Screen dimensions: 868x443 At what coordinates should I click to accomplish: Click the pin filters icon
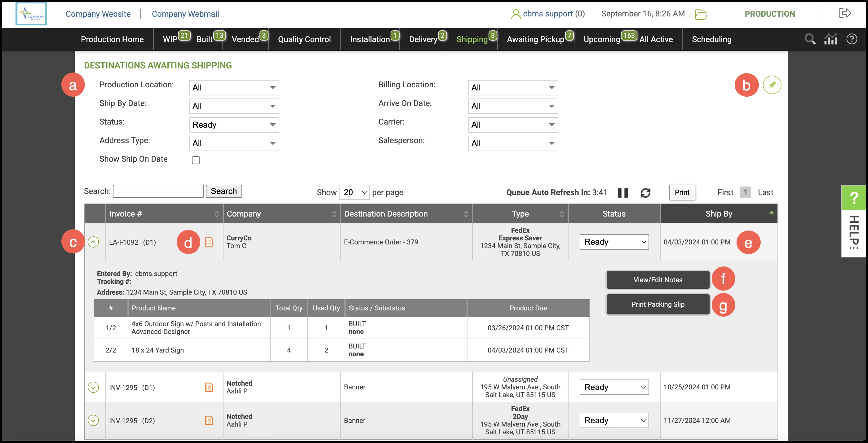pyautogui.click(x=772, y=85)
